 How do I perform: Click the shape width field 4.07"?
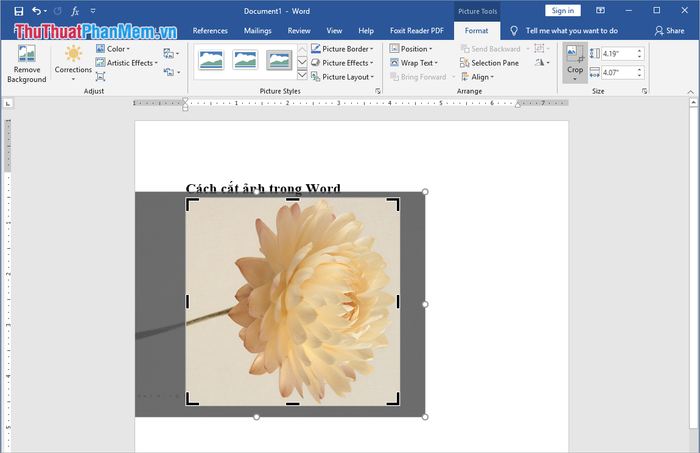coord(619,72)
